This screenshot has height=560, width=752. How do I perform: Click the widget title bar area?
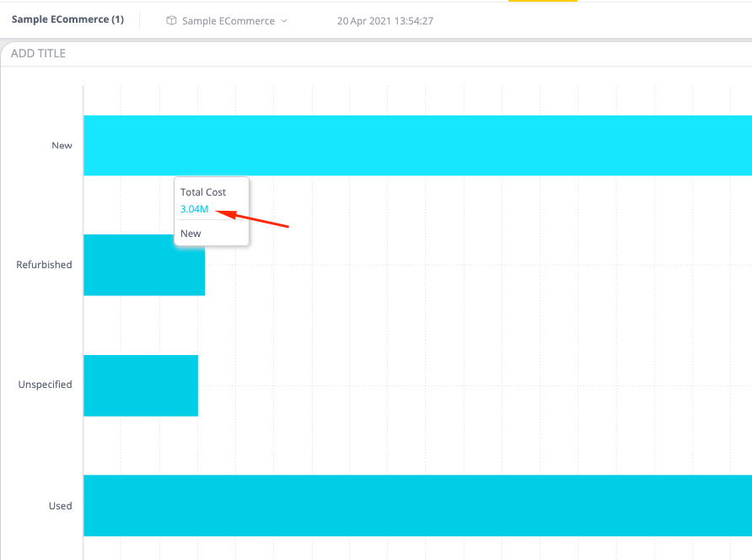tap(376, 52)
